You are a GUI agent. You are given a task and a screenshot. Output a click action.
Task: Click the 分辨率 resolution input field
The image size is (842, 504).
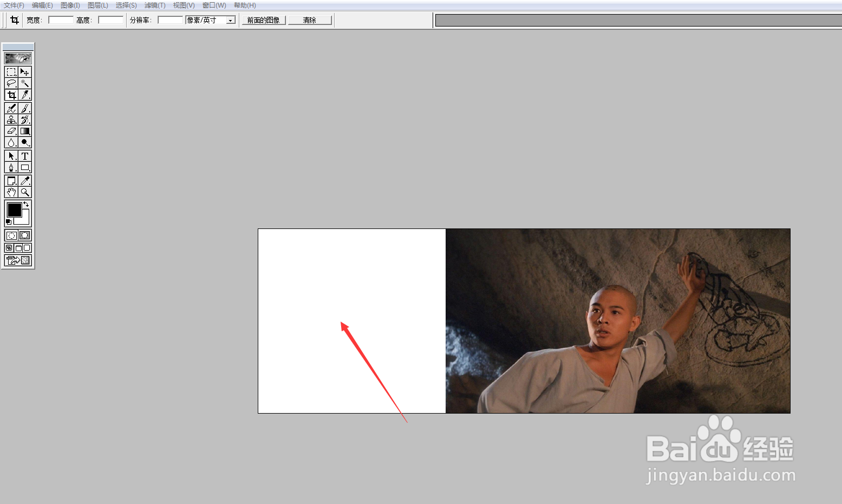[171, 20]
